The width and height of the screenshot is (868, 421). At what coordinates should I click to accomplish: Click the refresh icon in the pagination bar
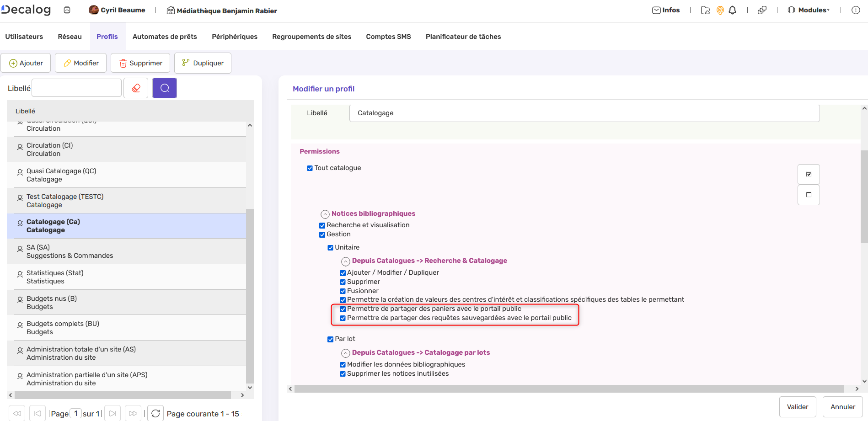(156, 413)
